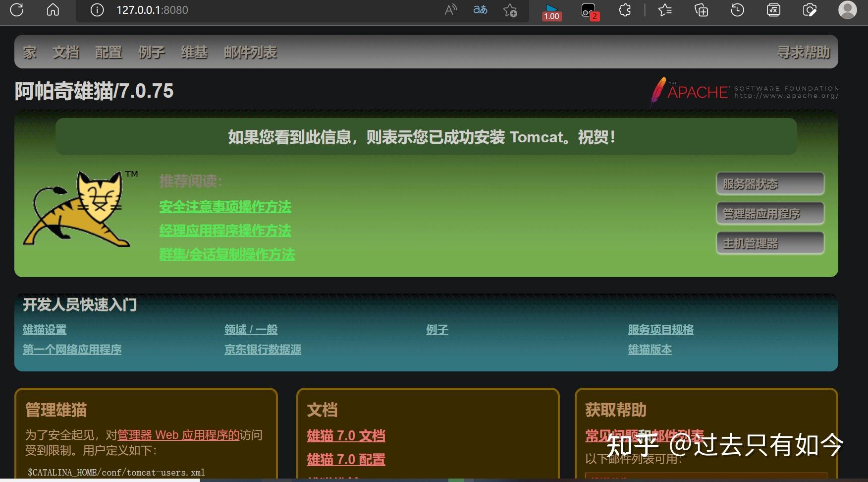Click 寻求帮助 in the navigation bar
868x482 pixels.
(x=804, y=52)
